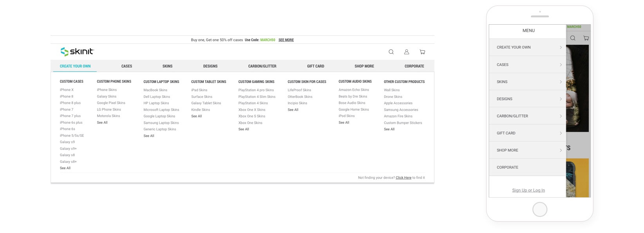Image resolution: width=644 pixels, height=233 pixels.
Task: Select Amazon Echo Skins link
Action: tap(354, 90)
